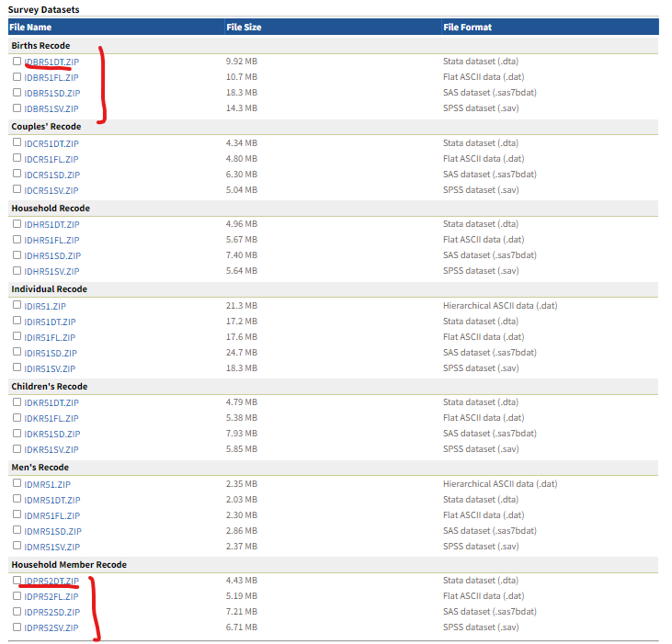The width and height of the screenshot is (672, 644).
Task: Click the IDKR51DT.ZIP link
Action: (x=51, y=402)
